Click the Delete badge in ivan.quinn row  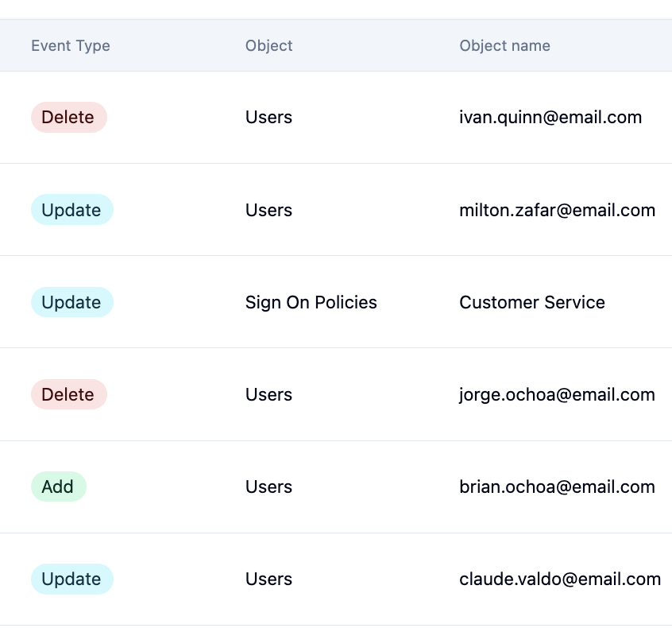[x=68, y=118]
